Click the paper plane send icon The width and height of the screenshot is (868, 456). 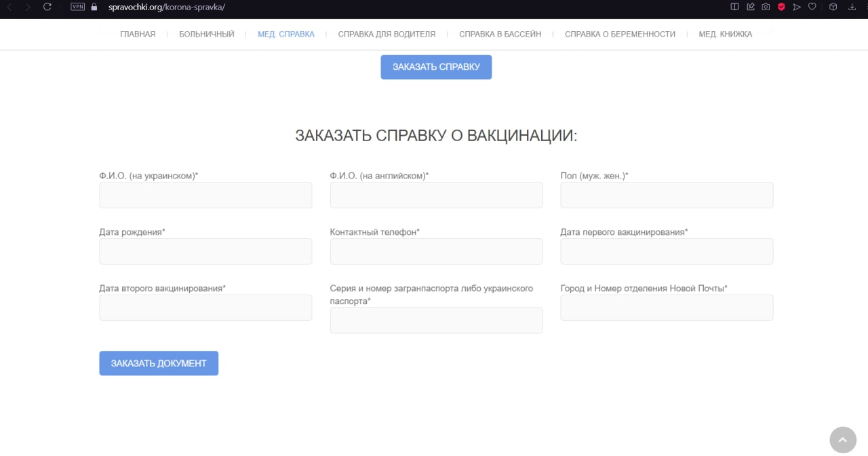pos(797,7)
